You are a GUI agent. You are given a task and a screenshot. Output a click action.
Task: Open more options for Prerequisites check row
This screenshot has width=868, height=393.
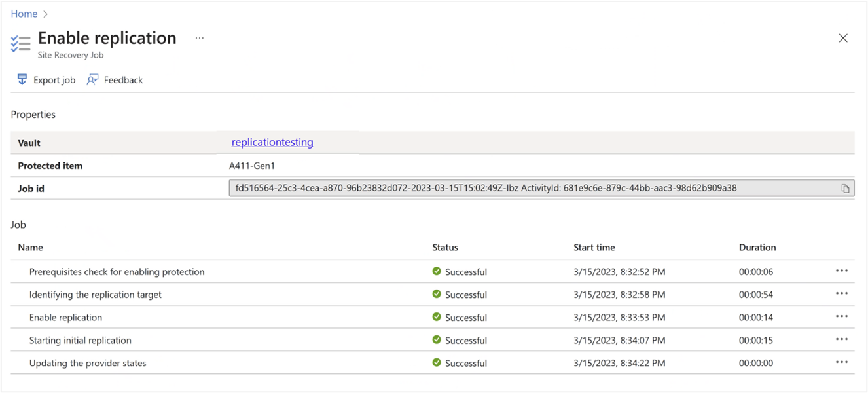point(841,271)
